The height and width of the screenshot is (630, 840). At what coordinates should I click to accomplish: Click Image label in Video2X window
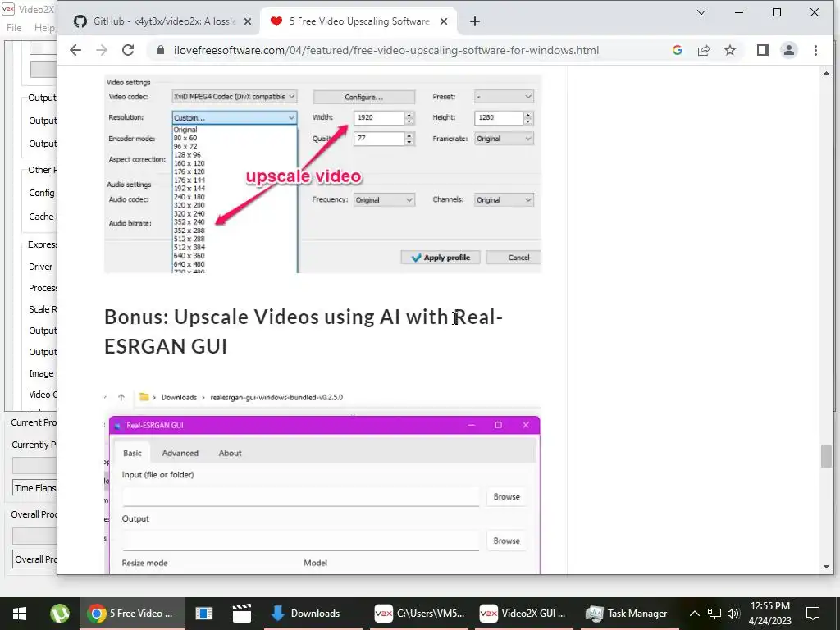pyautogui.click(x=42, y=373)
